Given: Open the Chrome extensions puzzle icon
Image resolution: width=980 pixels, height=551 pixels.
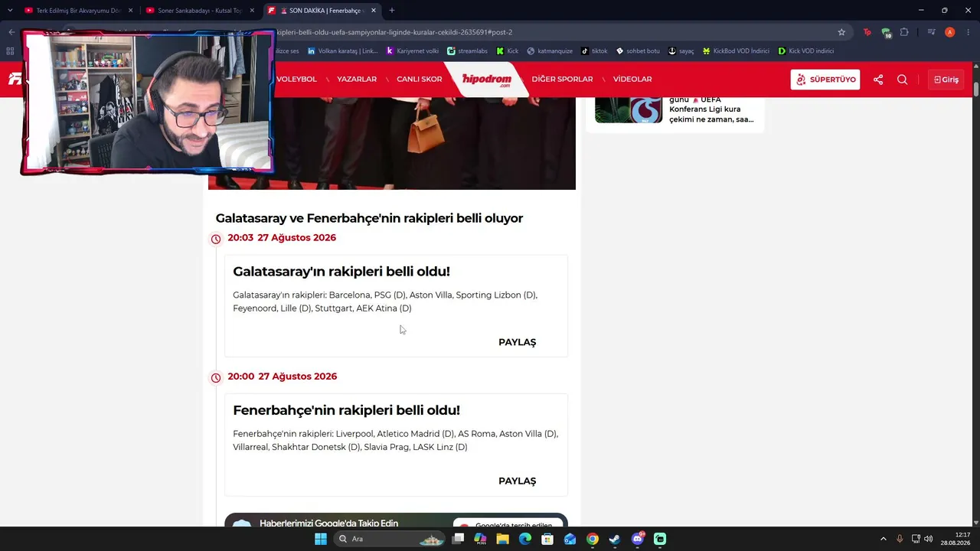Looking at the screenshot, I should [x=904, y=32].
